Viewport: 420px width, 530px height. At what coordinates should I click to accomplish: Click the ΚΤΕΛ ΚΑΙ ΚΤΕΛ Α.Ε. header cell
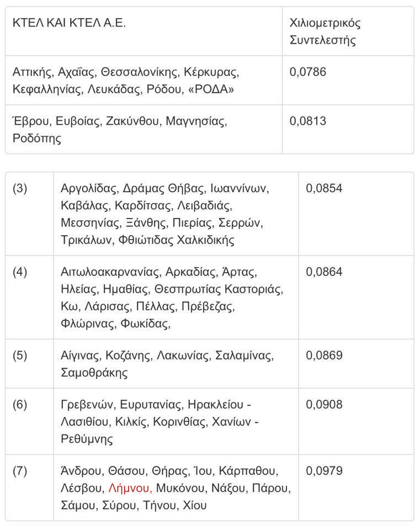click(69, 24)
